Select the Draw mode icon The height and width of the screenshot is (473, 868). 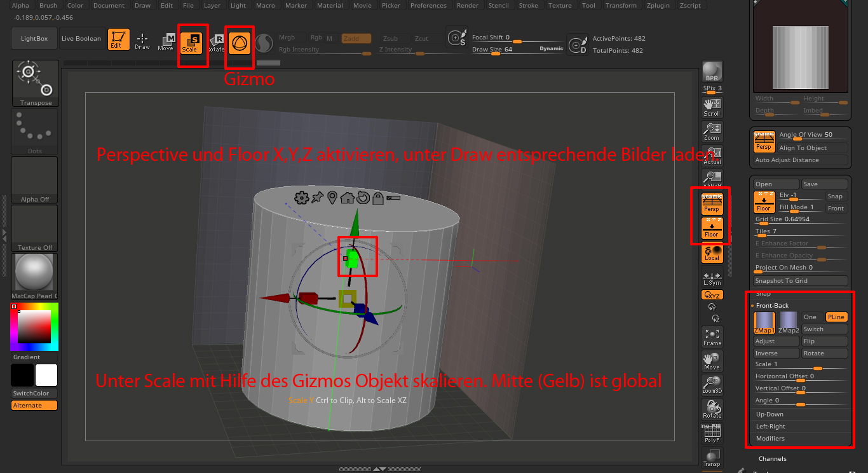point(142,41)
